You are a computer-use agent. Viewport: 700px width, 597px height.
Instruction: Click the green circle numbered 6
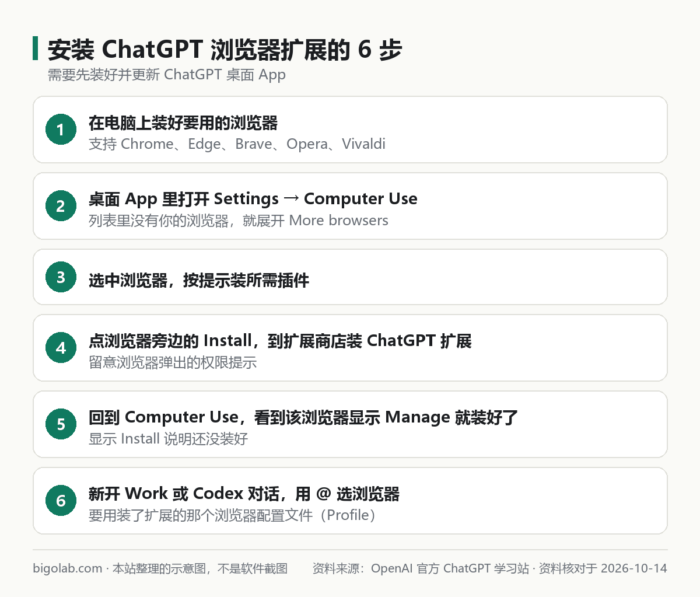(61, 501)
